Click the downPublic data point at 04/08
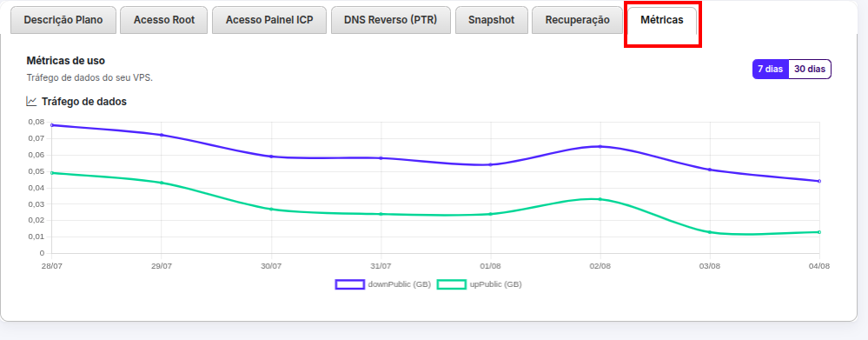The image size is (868, 340). 819,181
